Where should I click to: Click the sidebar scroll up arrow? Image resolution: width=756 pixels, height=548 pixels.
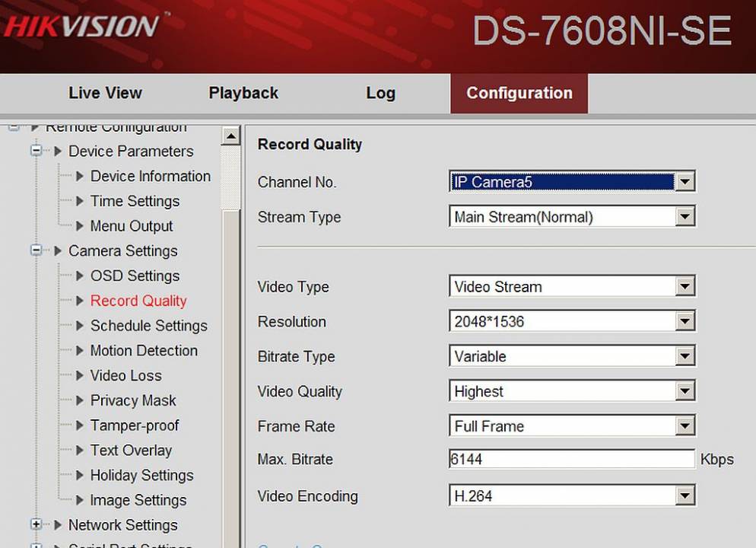(231, 136)
